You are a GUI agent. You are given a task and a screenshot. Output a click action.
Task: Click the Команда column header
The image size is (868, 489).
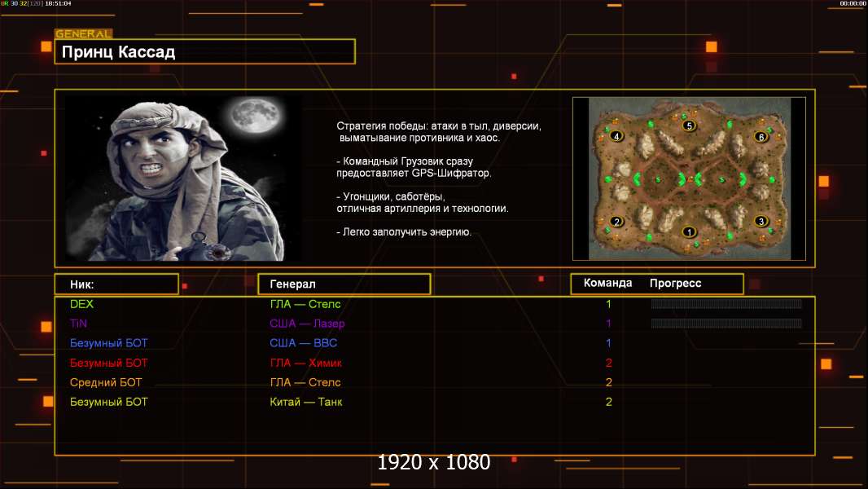tap(607, 284)
